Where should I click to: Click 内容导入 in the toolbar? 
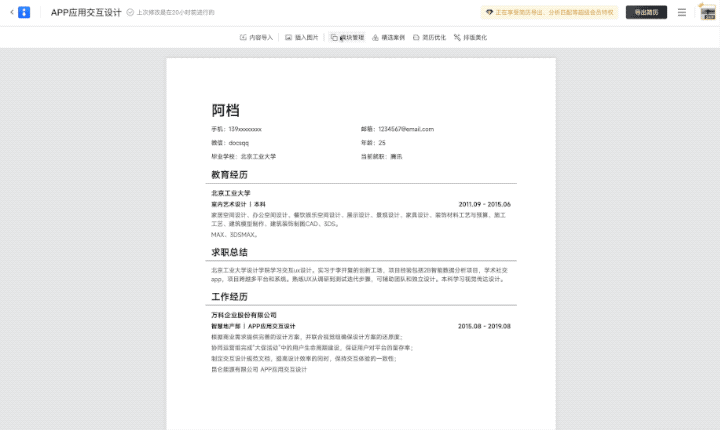(x=256, y=38)
